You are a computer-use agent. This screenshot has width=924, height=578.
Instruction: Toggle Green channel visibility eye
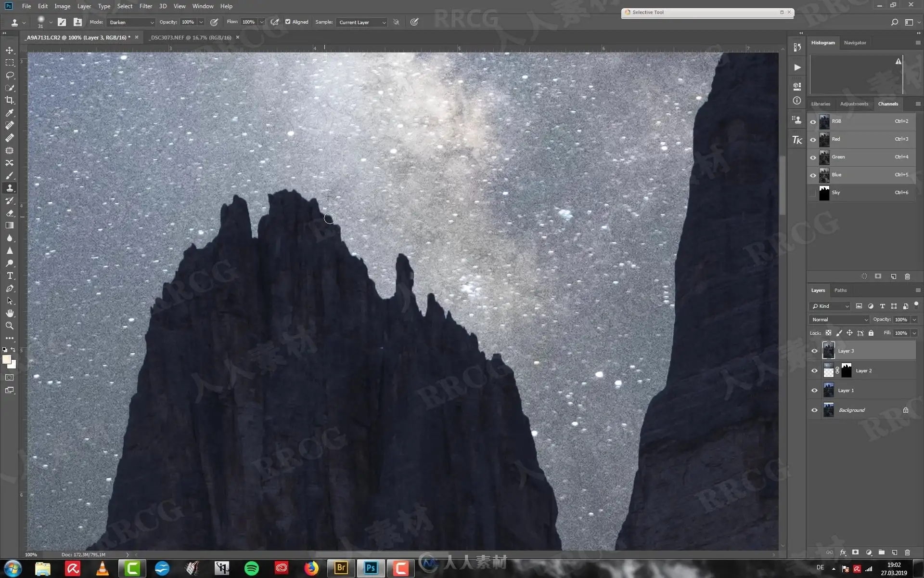click(x=813, y=157)
